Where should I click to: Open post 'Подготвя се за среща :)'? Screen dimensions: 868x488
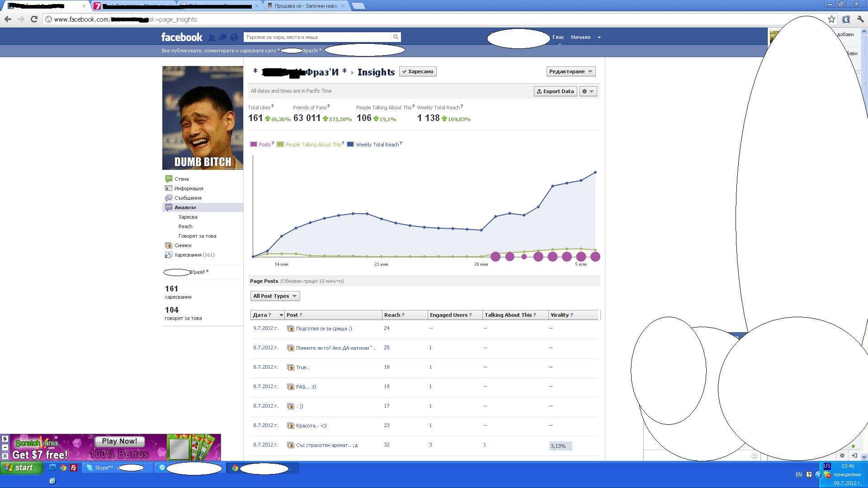pos(324,328)
